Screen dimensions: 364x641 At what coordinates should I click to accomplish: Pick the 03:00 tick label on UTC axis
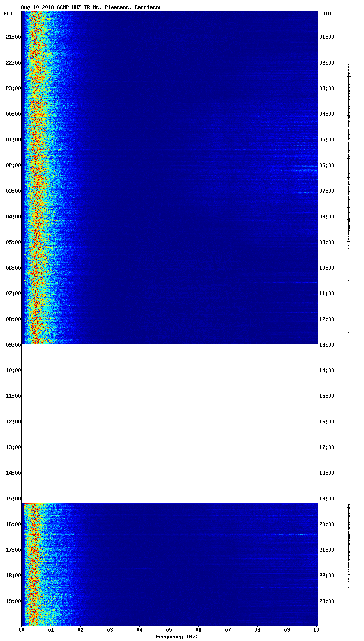point(327,88)
